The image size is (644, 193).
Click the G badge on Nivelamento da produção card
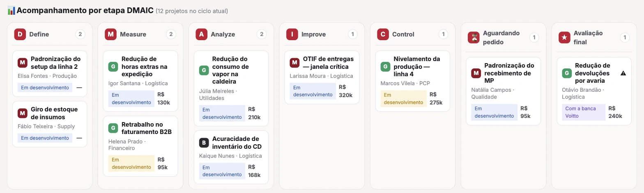[386, 66]
